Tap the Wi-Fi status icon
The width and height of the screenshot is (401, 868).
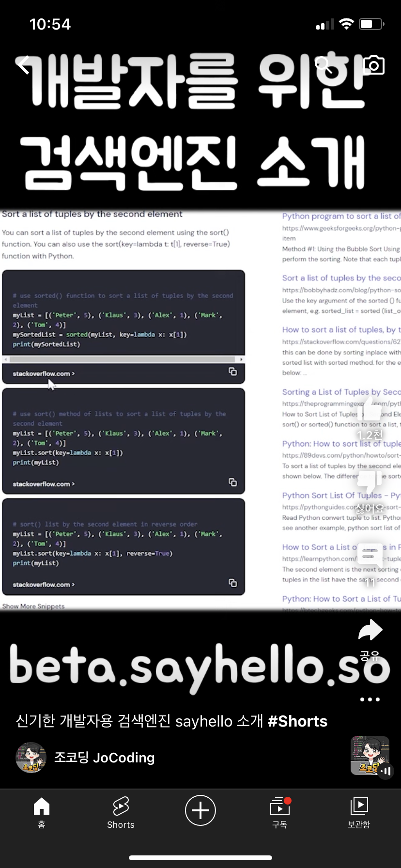346,24
